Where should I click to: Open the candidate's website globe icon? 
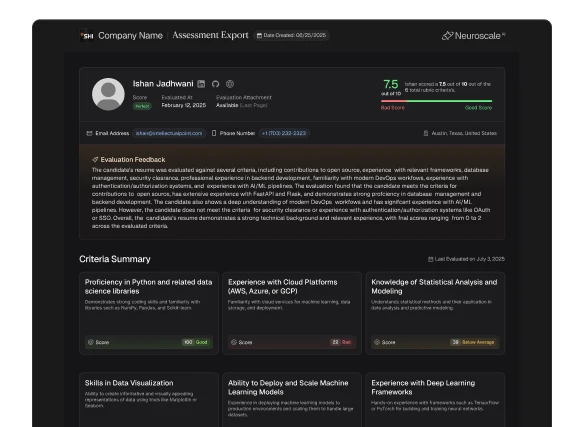pyautogui.click(x=230, y=84)
